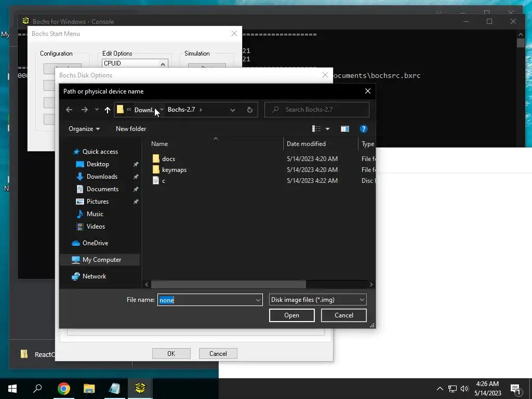This screenshot has height=399, width=532.
Task: Open Documents in the navigation pane
Action: (x=102, y=189)
